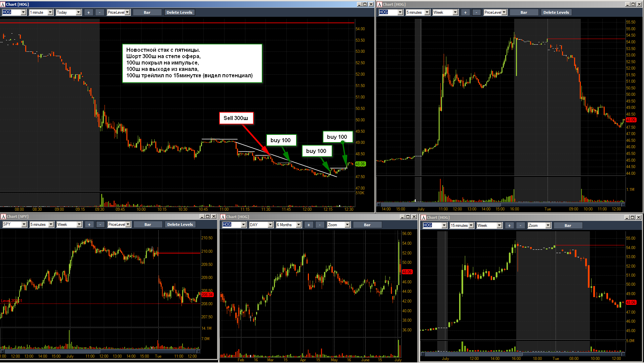Open the 5 minutes interval dropdown in top-right HOG chart
The image size is (644, 363).
[x=427, y=12]
